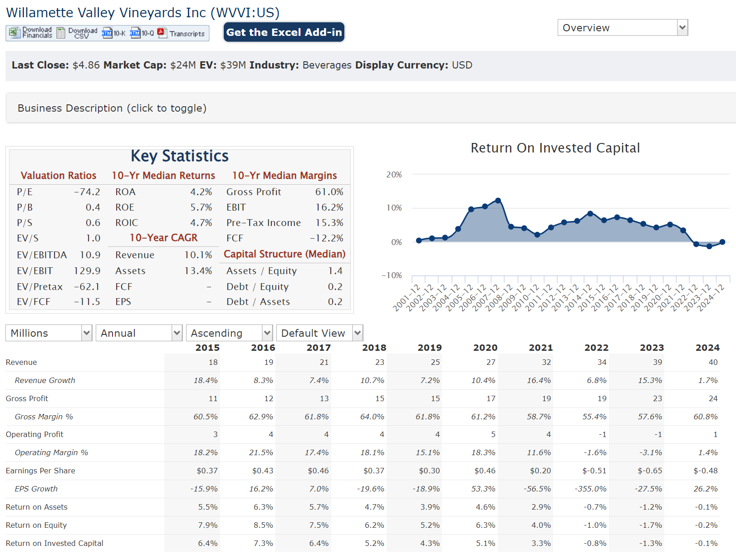Click the 2001-12 data point on ROIC chart

[419, 241]
